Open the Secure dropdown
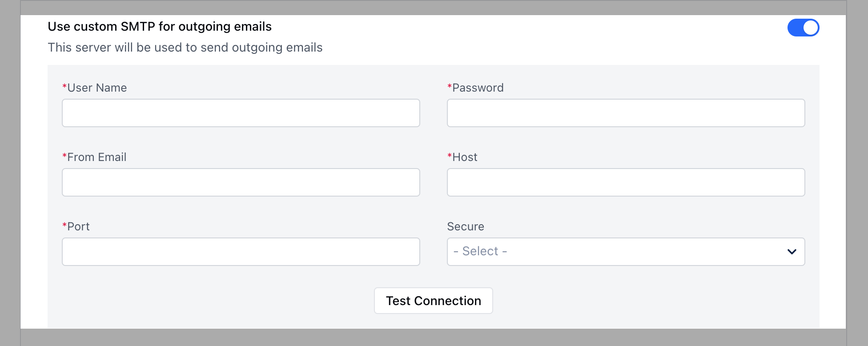The image size is (868, 346). (626, 251)
